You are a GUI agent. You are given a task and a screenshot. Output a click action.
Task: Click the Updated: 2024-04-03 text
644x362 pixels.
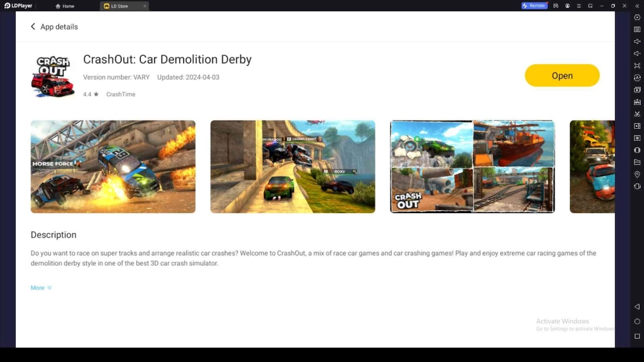tap(188, 77)
